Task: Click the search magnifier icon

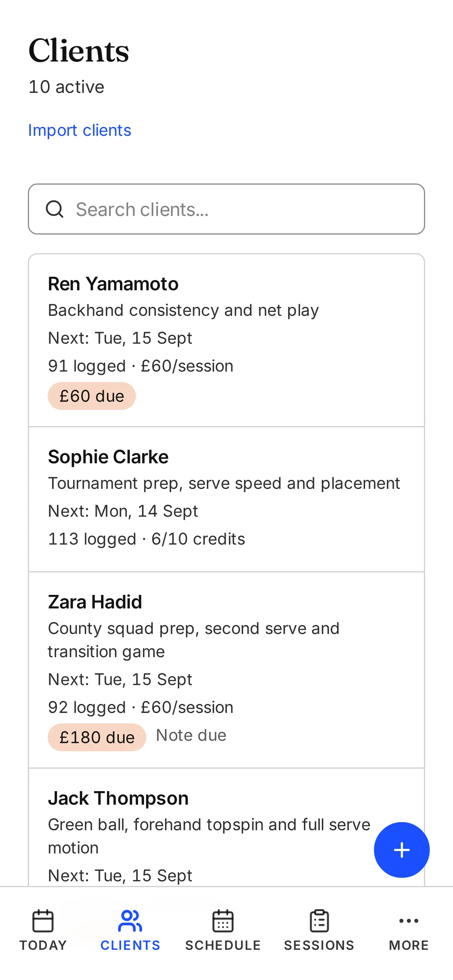Action: tap(55, 209)
